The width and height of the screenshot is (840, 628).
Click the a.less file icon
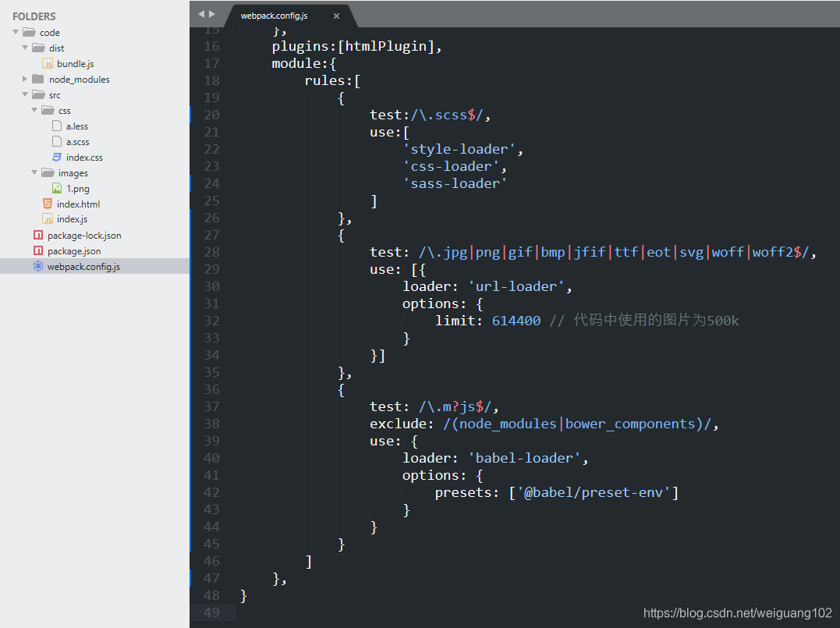click(x=57, y=126)
